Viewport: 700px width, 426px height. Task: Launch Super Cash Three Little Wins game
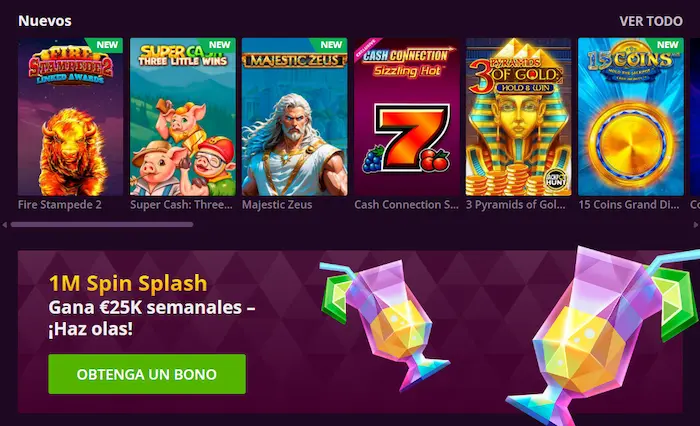183,117
